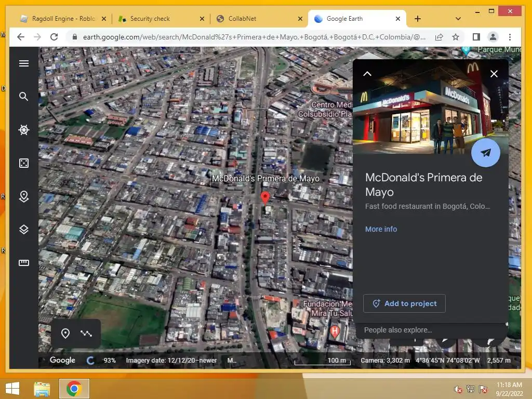Click the Google logo on the map
The image size is (532, 399).
tap(62, 361)
